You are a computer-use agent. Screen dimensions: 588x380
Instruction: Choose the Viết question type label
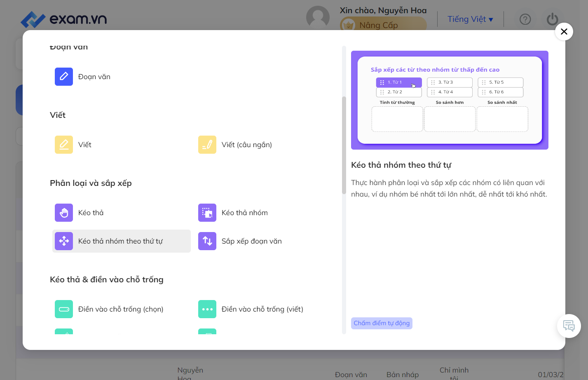point(85,145)
